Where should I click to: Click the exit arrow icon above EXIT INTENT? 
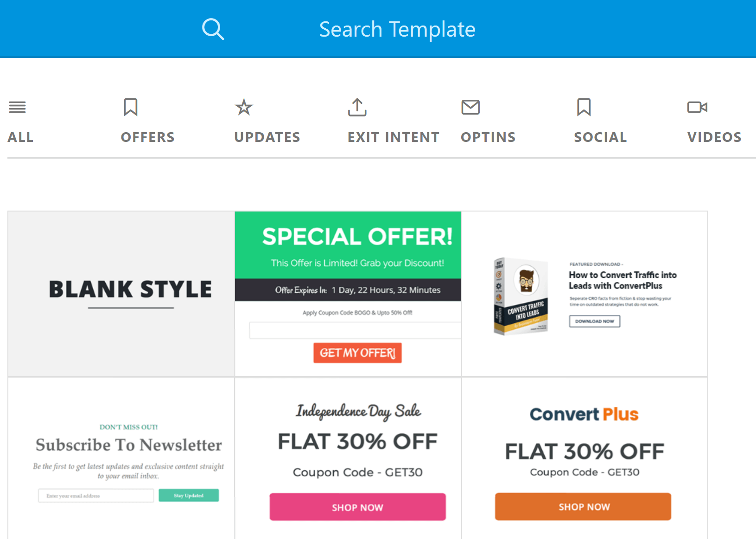(x=357, y=107)
